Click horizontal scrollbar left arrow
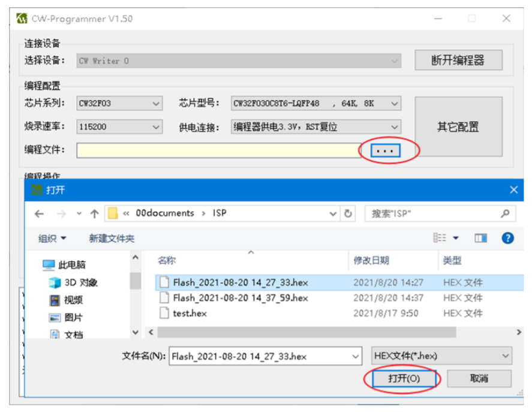The width and height of the screenshot is (532, 412). click(x=151, y=332)
